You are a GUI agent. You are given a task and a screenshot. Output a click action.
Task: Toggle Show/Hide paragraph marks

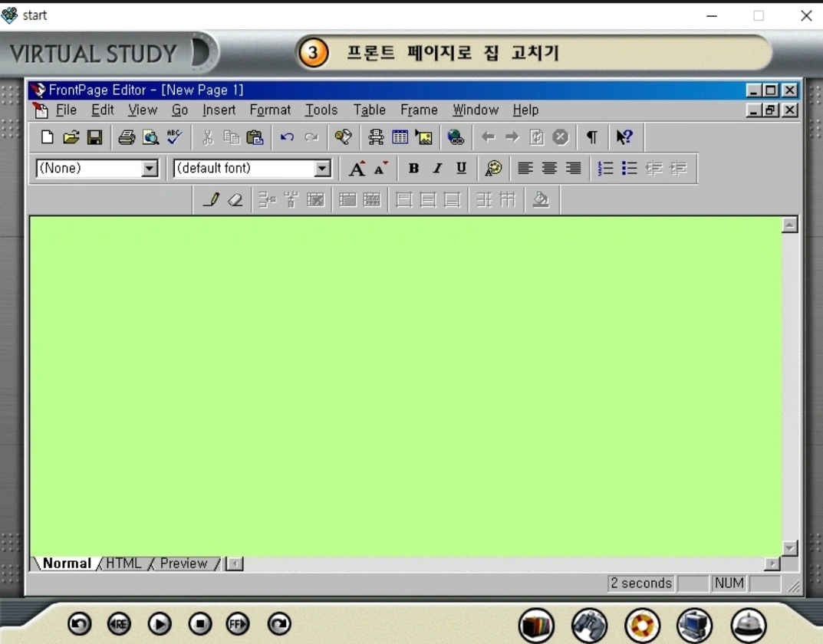point(591,137)
